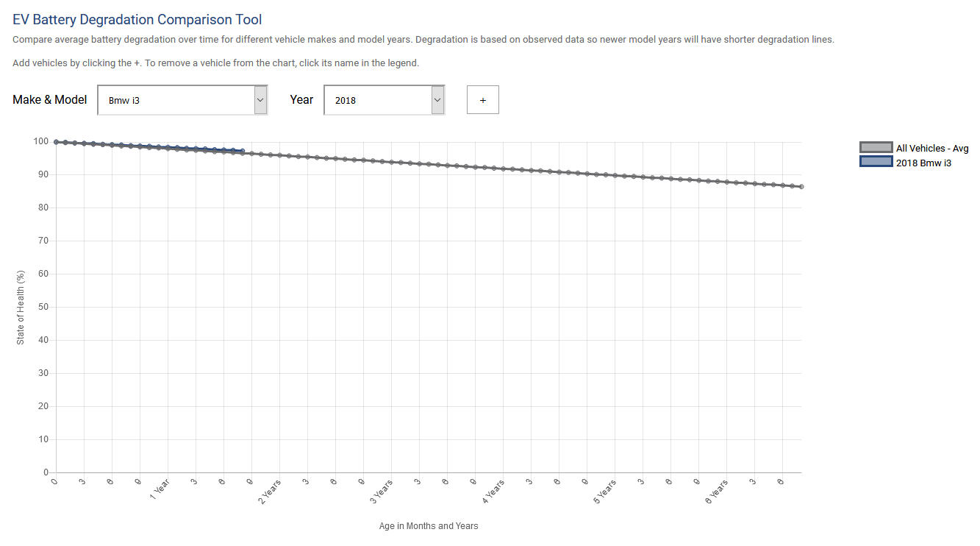Click the 'Age in Months and Years' title

point(429,526)
